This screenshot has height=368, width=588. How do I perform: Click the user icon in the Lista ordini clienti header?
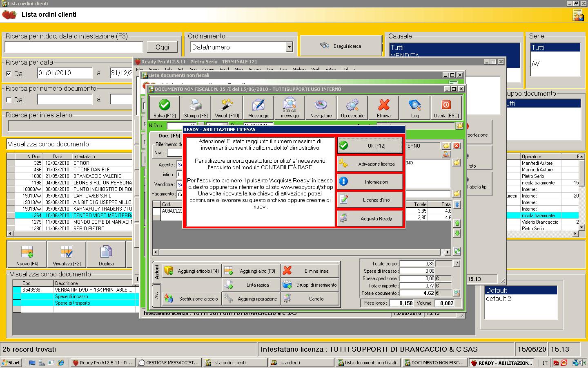578,15
